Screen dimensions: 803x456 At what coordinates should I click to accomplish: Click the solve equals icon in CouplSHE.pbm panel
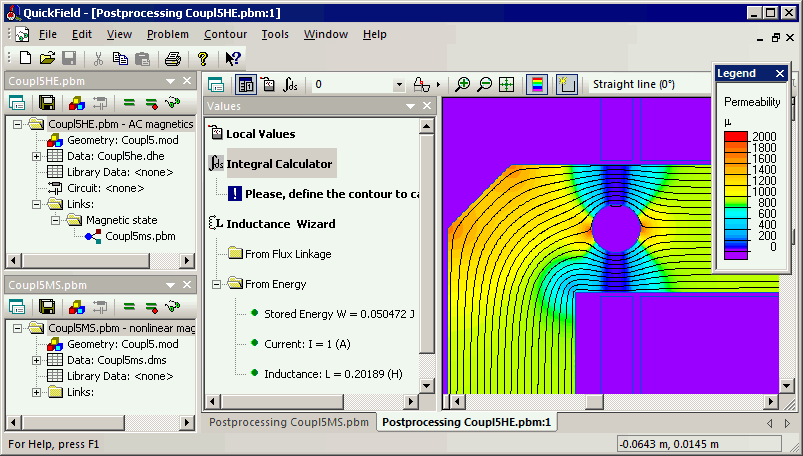point(129,103)
